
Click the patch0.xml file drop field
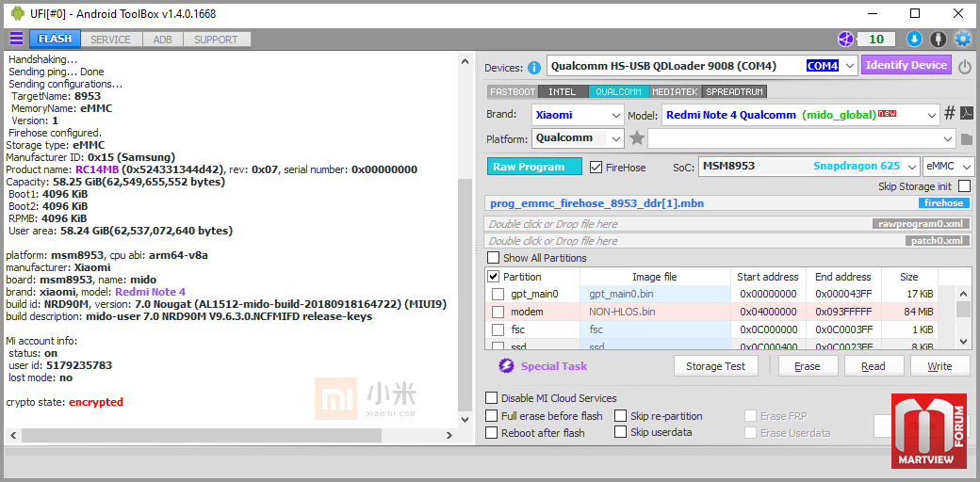[x=728, y=240]
